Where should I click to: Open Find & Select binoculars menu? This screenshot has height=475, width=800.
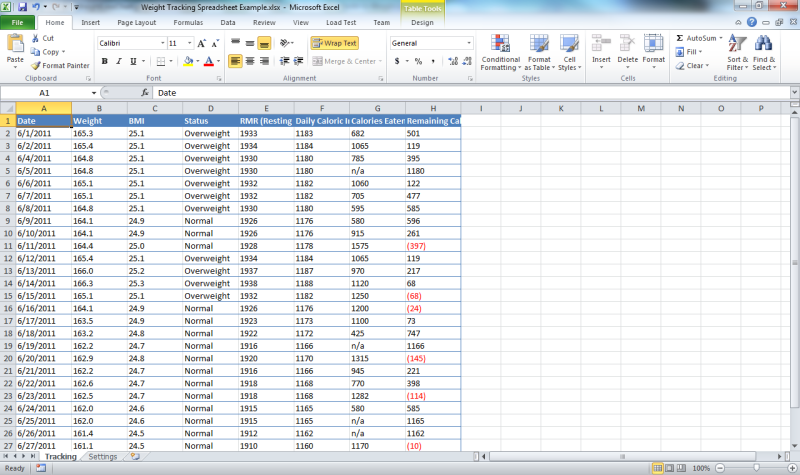coord(764,53)
